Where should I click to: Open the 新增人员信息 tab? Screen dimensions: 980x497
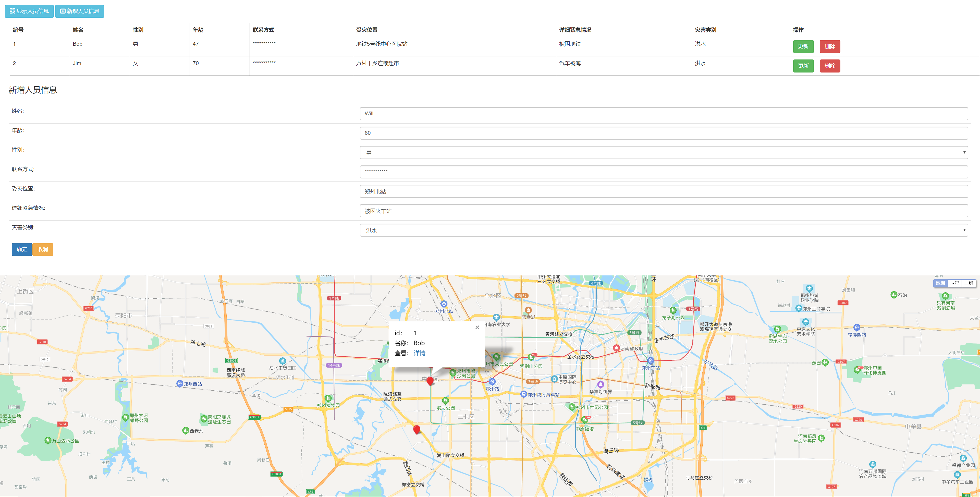click(x=80, y=11)
